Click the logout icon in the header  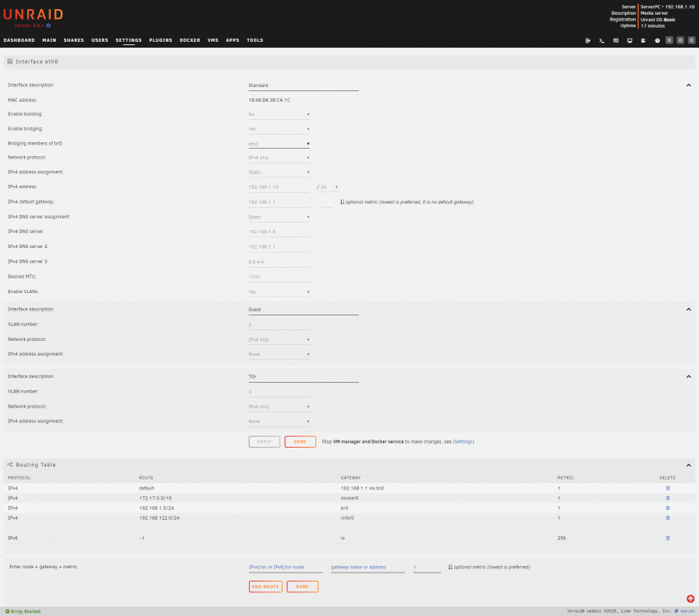tap(587, 40)
